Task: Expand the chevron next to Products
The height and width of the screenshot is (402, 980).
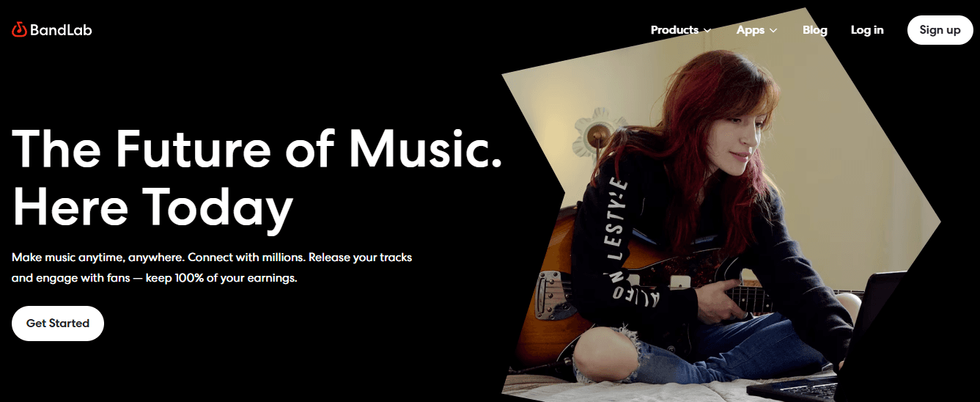Action: coord(707,31)
